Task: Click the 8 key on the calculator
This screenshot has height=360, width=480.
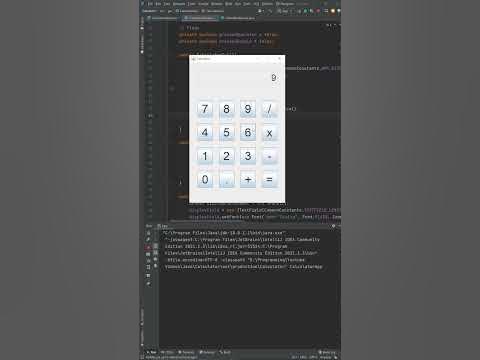Action: click(x=226, y=109)
